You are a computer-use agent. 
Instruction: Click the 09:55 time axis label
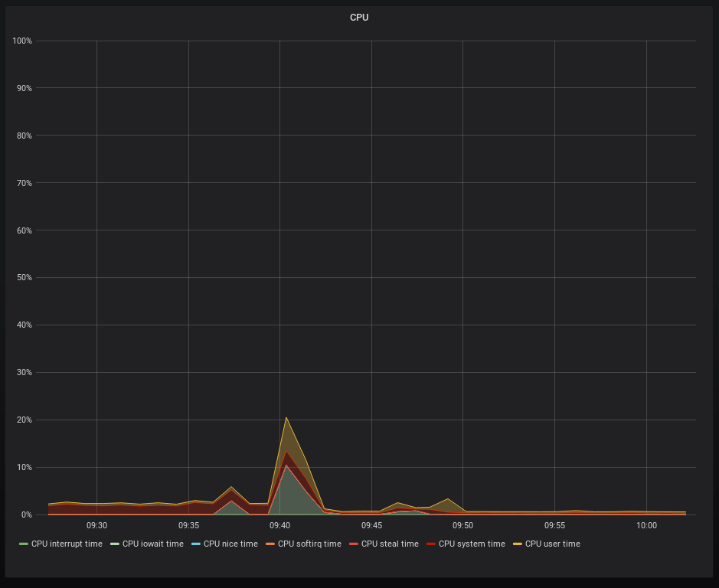click(x=554, y=525)
